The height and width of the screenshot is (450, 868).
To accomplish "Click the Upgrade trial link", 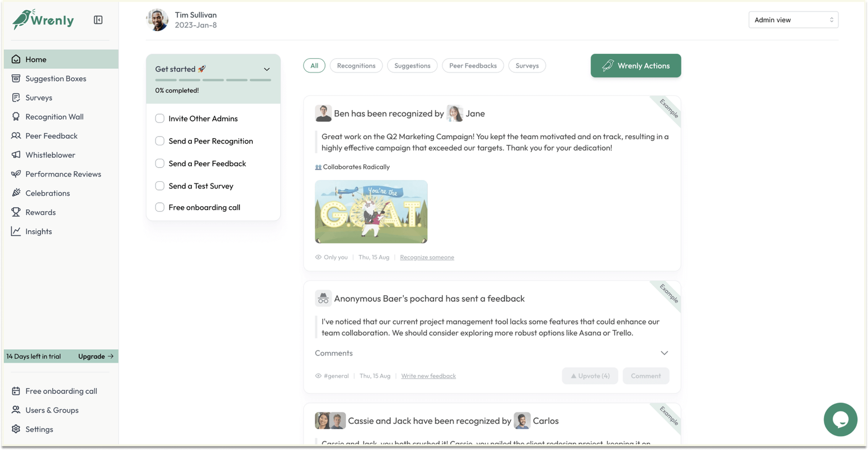I will pos(96,356).
